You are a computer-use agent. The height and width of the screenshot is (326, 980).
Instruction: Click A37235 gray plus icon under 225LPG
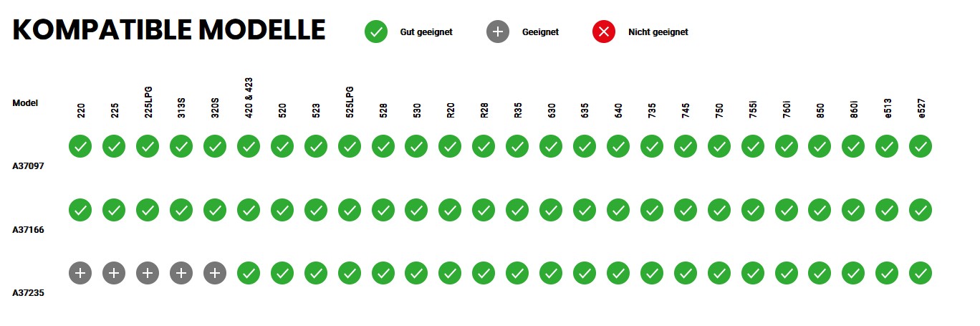coord(148,272)
